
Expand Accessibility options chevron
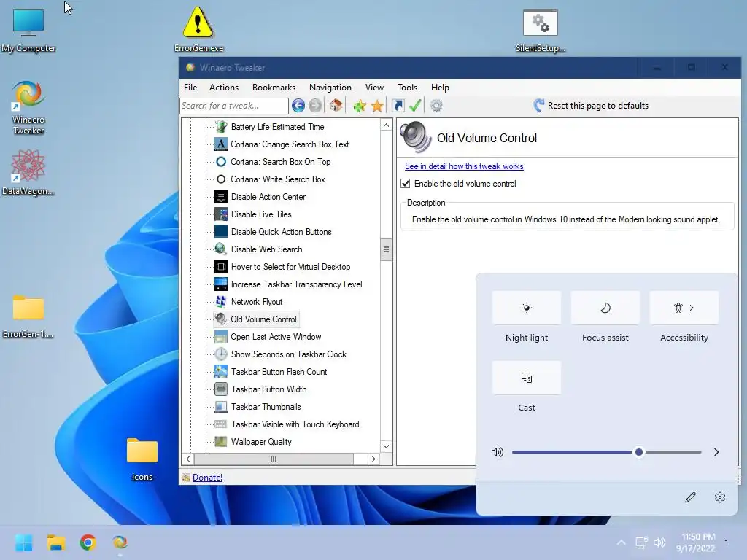click(x=692, y=308)
